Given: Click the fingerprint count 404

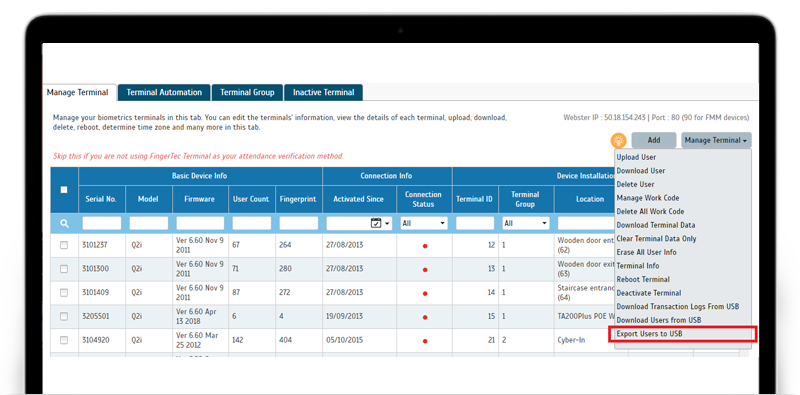Looking at the screenshot, I should tap(285, 340).
